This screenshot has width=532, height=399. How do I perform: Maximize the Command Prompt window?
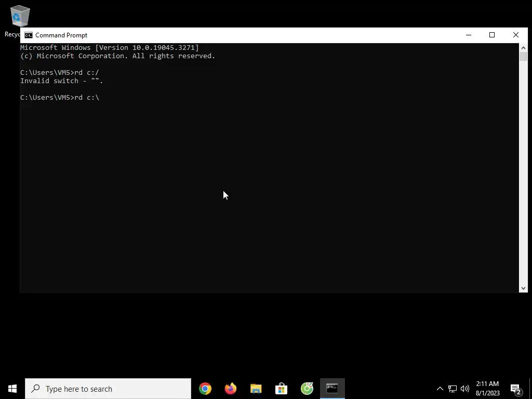tap(492, 35)
